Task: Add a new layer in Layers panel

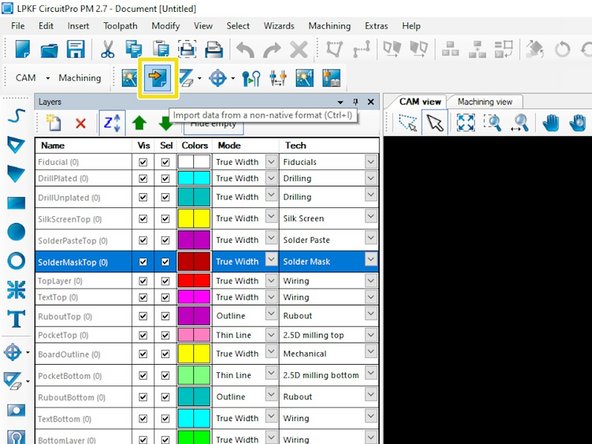Action: (54, 123)
